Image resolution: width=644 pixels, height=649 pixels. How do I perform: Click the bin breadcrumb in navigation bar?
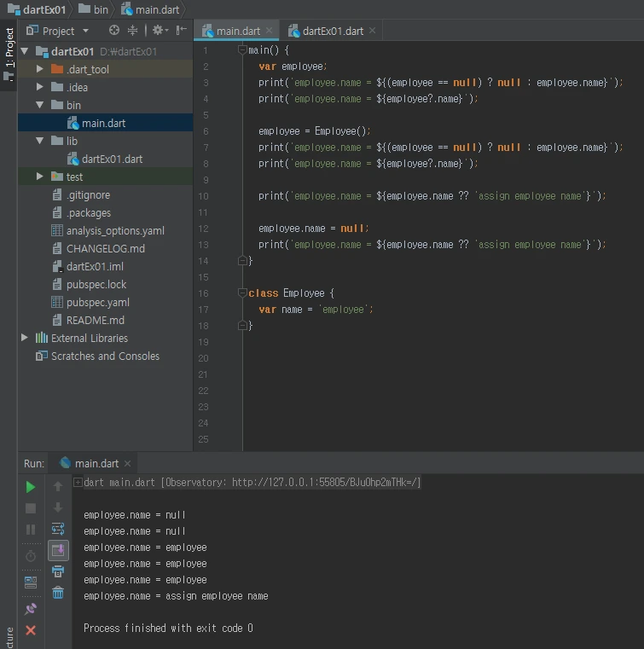click(100, 9)
